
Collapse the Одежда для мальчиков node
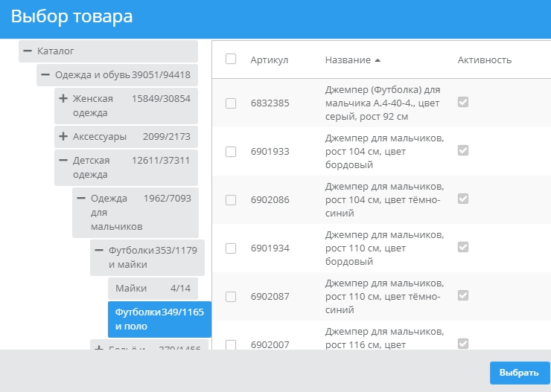click(x=82, y=199)
